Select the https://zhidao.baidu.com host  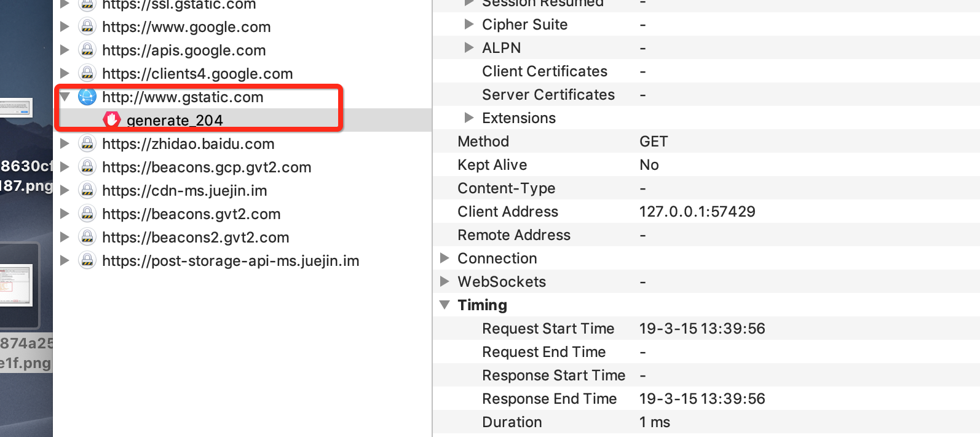click(188, 144)
